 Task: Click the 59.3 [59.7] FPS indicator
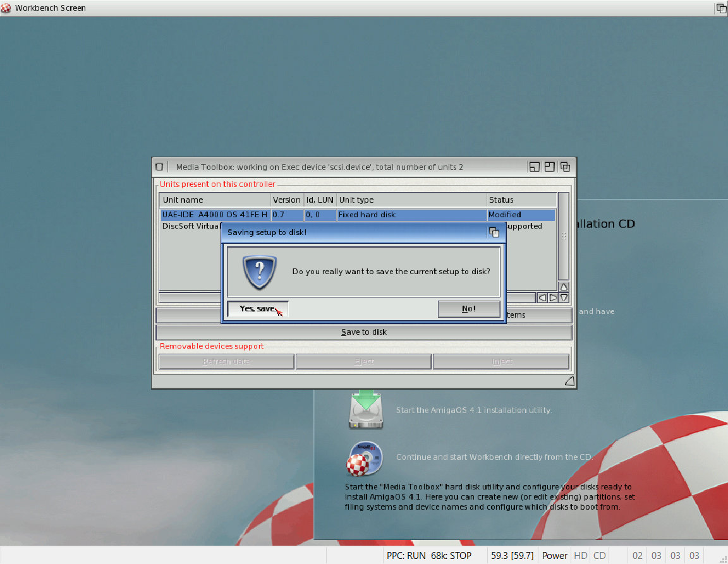point(512,556)
